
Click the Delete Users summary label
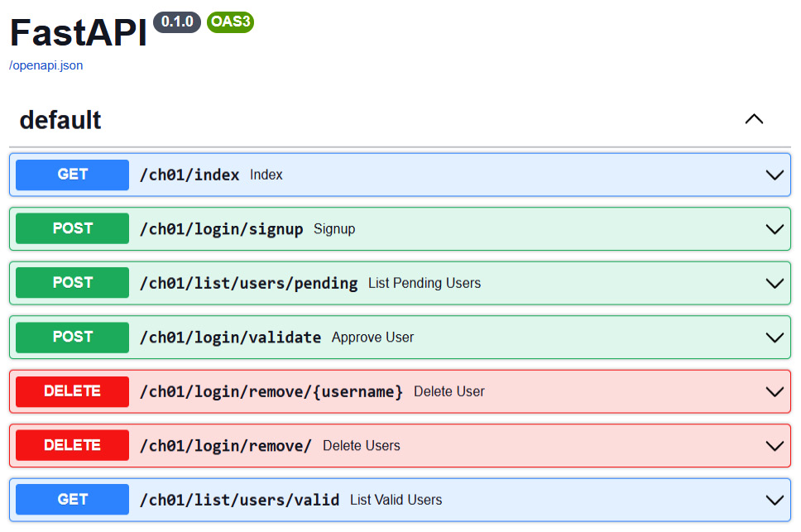(361, 446)
